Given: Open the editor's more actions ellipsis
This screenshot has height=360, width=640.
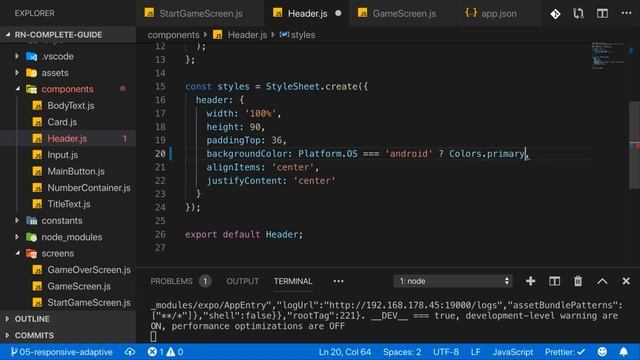Looking at the screenshot, I should click(626, 13).
